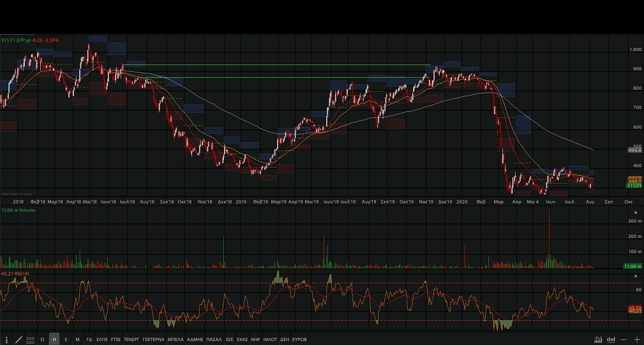The height and width of the screenshot is (345, 644).
Task: Switch to the E weekly timeframe
Action: [x=66, y=340]
